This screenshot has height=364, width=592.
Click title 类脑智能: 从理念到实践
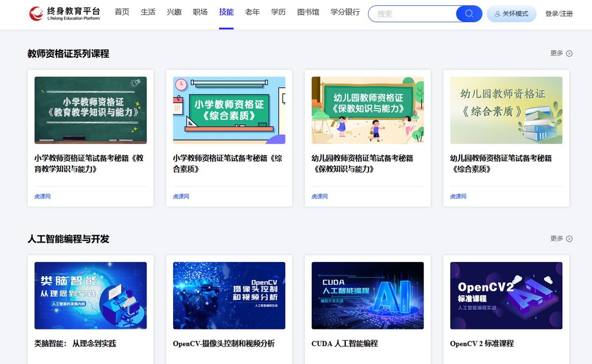[75, 344]
